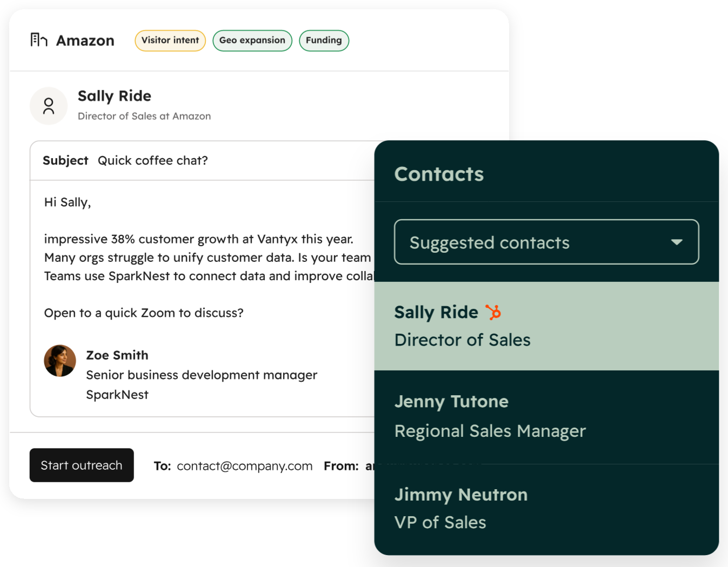Click Zoe Smith signature name
This screenshot has height=567, width=728.
[x=117, y=355]
